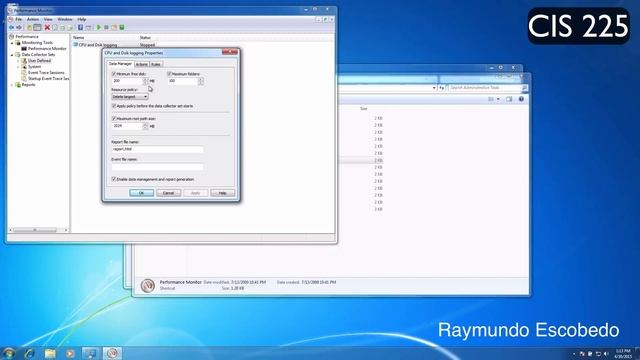Click the volume speaker tray icon
Viewport: 640px width, 360px height.
pos(606,353)
